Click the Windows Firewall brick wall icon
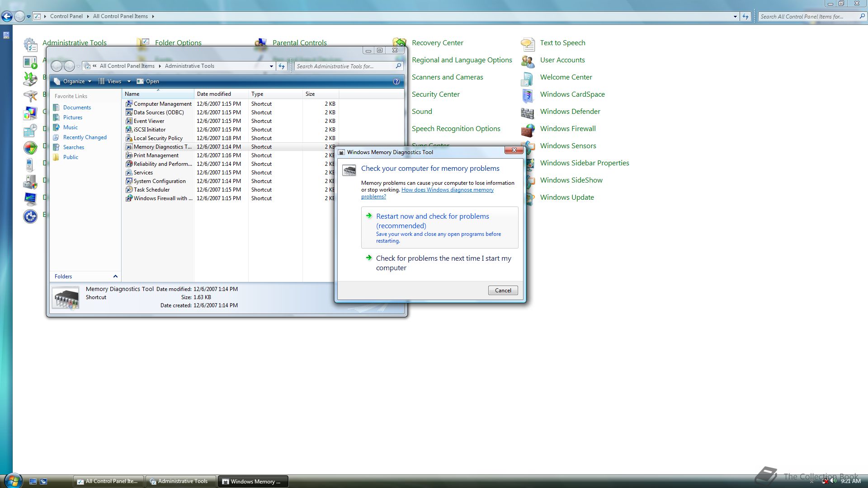 (528, 130)
